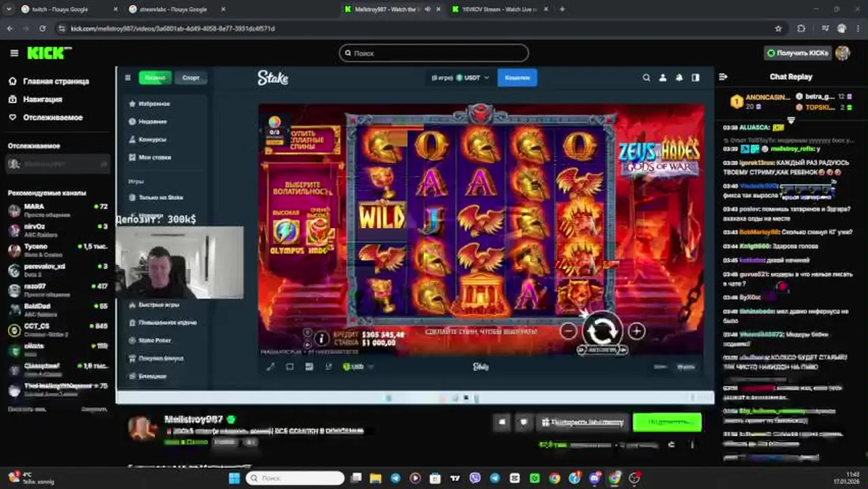Open File Explorer from the taskbar
Screen dimensions: 868x489
(x=376, y=478)
